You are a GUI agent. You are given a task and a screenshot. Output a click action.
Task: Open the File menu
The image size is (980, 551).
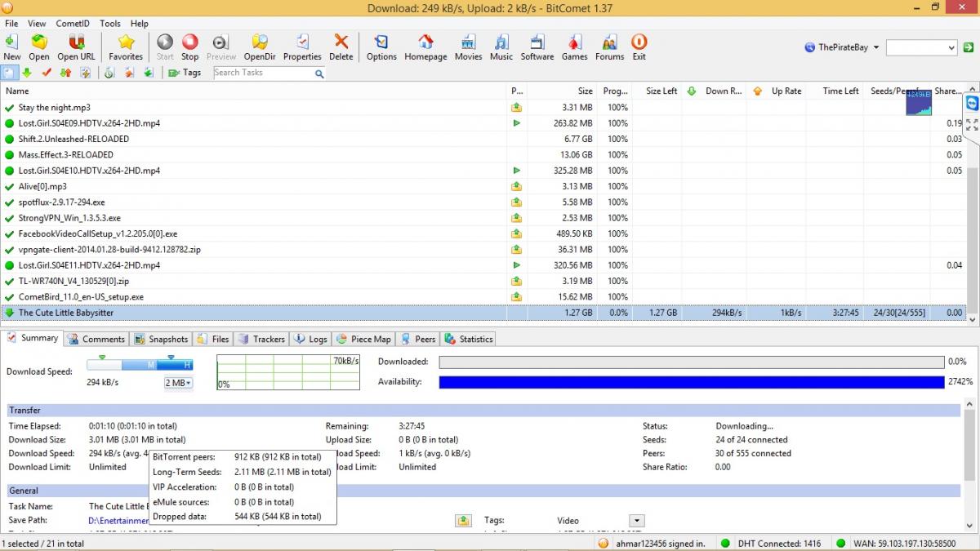pos(11,24)
